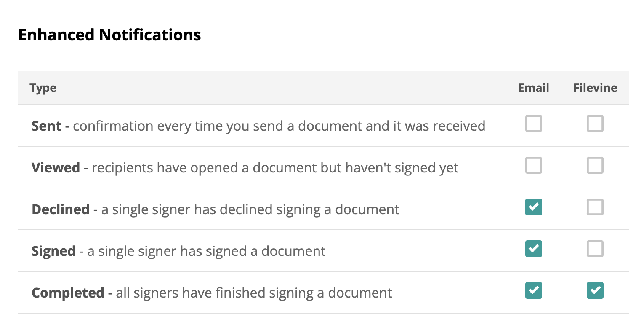Viewport: 644px width, 333px height.
Task: Click the bold Sent row label
Action: click(46, 126)
